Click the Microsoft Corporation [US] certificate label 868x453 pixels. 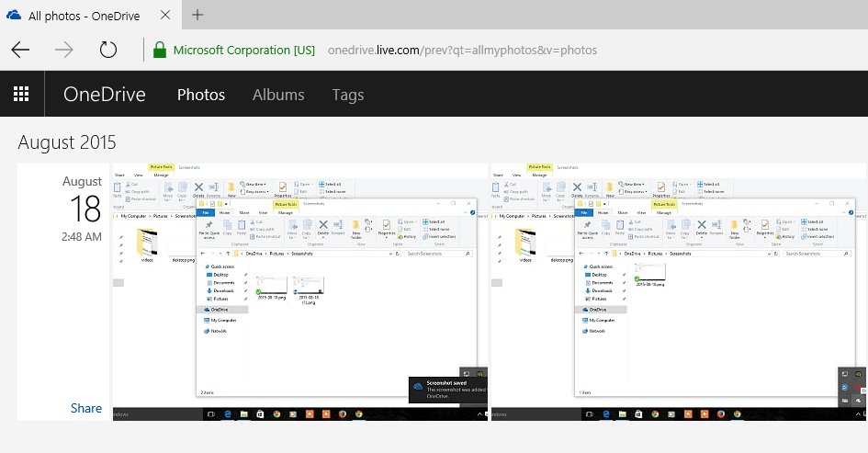[x=244, y=50]
